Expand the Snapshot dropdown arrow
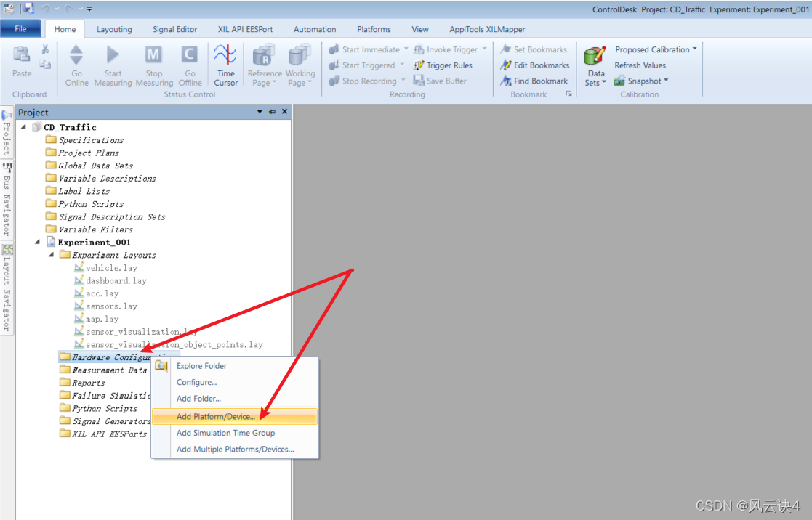This screenshot has width=812, height=520. point(666,81)
